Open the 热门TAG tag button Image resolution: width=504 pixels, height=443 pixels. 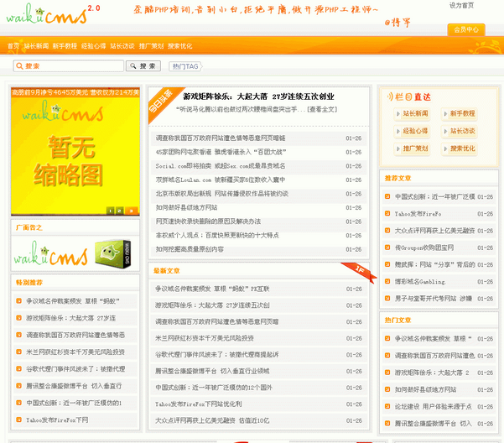[185, 66]
